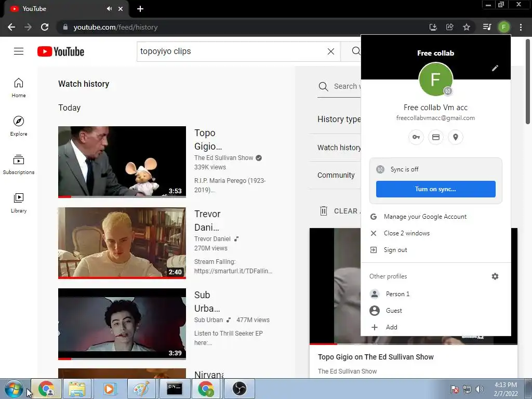Click the green F profile avatar in toolbar
532x399 pixels.
[x=504, y=27]
